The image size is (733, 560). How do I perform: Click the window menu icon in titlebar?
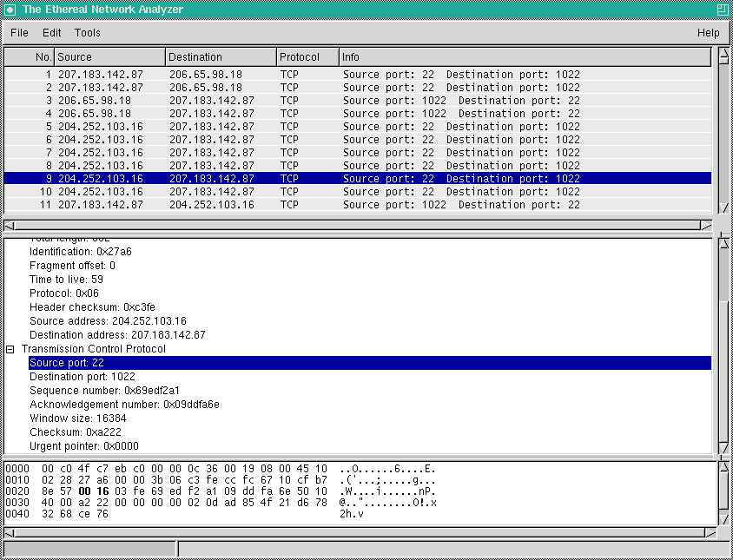click(x=9, y=9)
